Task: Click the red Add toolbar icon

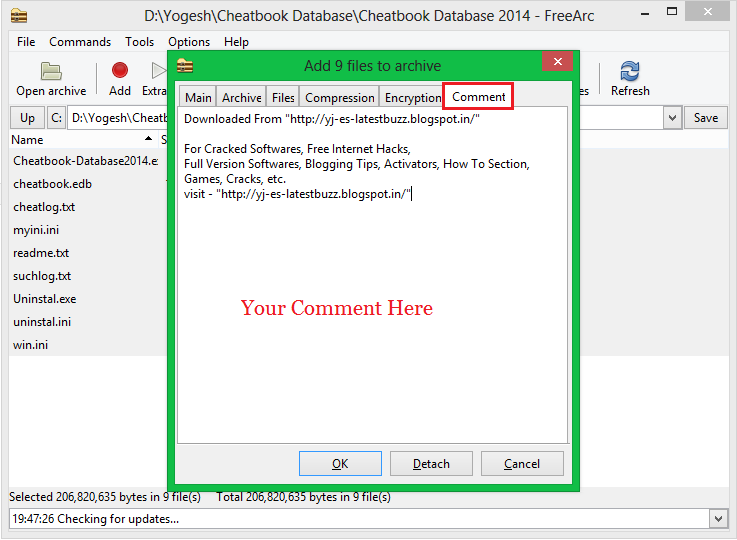Action: [119, 70]
